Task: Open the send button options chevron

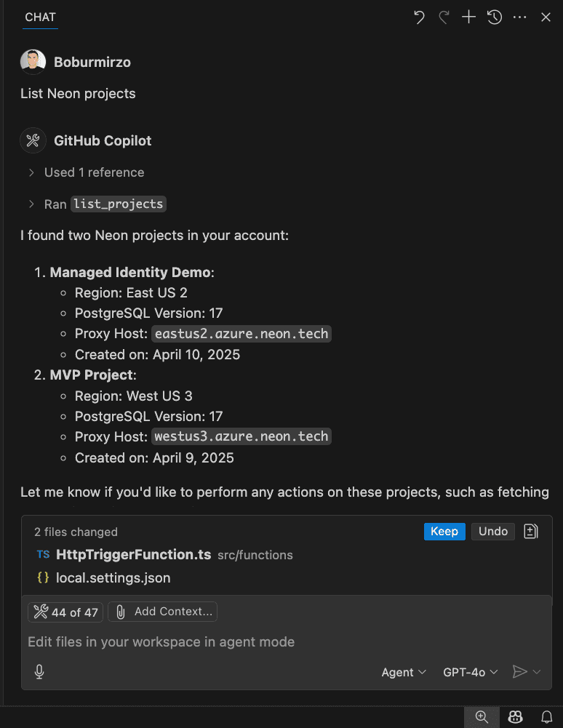Action: point(538,673)
